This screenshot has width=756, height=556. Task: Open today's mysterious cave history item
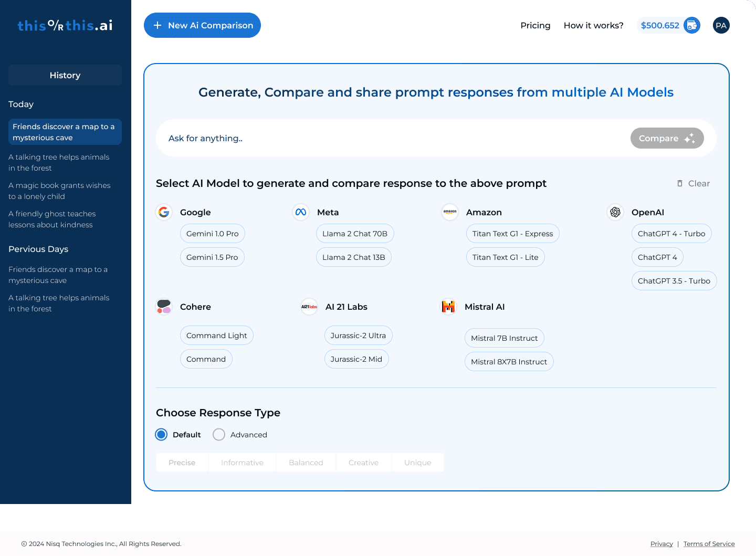(65, 132)
